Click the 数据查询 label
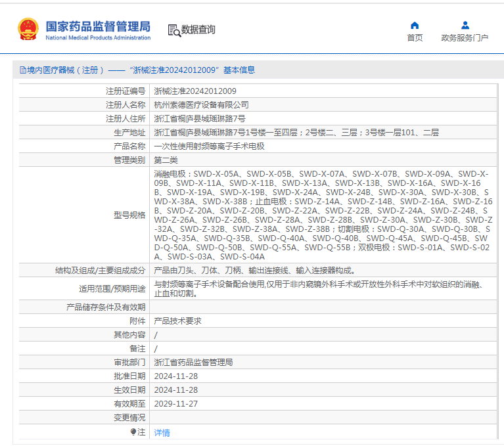 (x=198, y=30)
